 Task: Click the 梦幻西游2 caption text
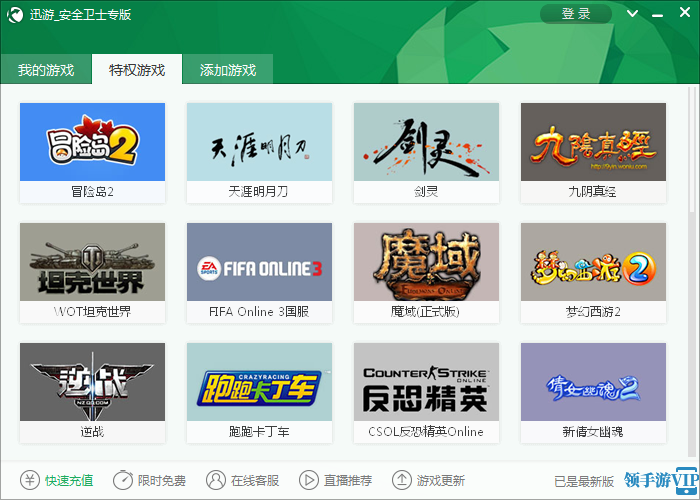593,312
